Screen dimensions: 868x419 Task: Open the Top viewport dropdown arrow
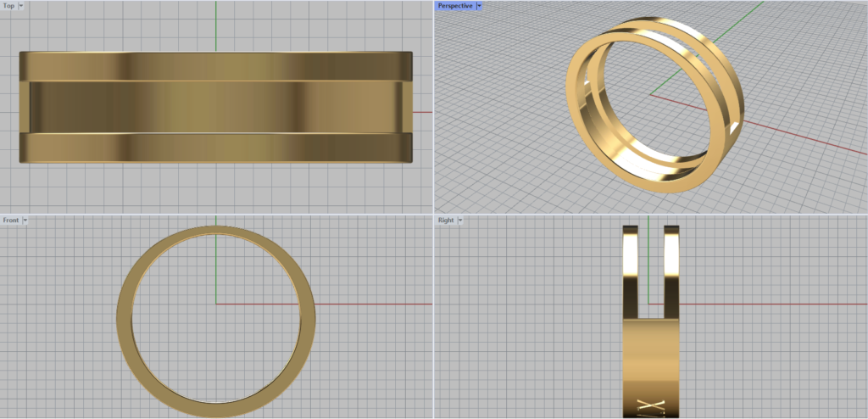click(21, 5)
